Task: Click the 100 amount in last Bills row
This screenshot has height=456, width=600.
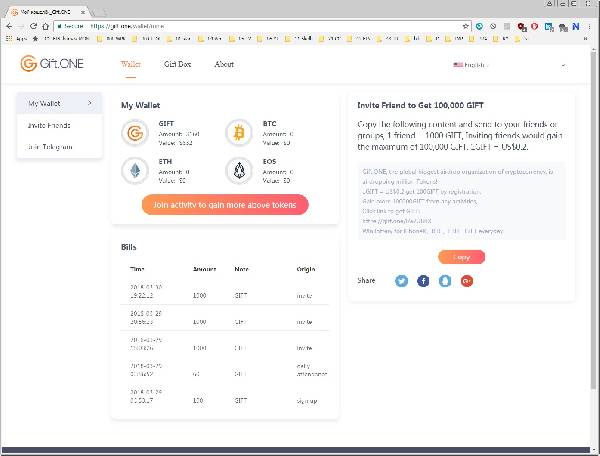Action: click(x=198, y=401)
